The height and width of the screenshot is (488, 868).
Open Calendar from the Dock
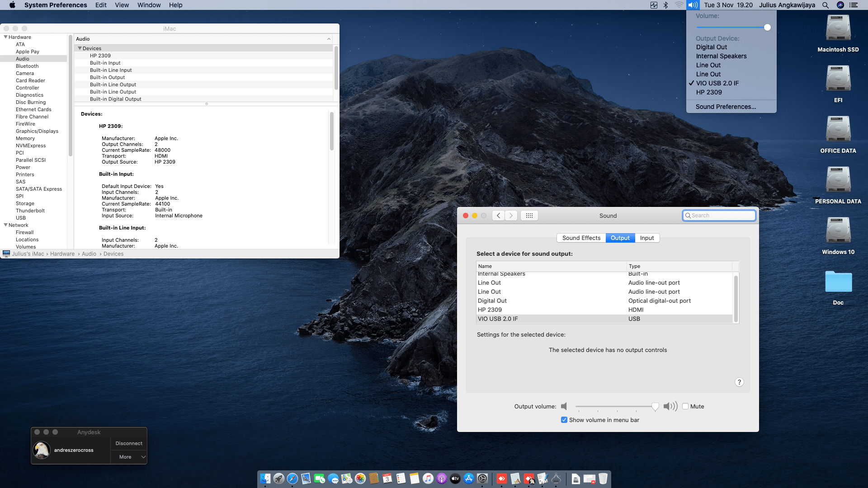[387, 479]
